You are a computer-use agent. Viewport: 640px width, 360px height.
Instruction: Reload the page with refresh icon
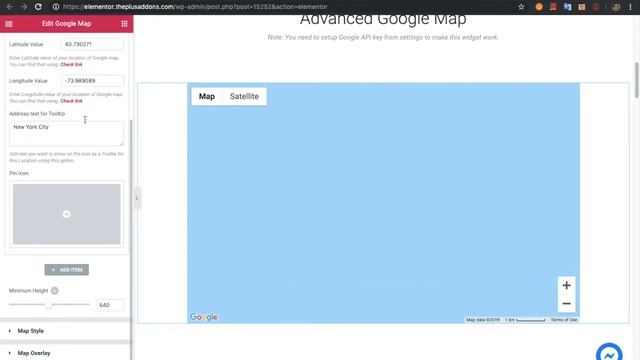(x=38, y=7)
